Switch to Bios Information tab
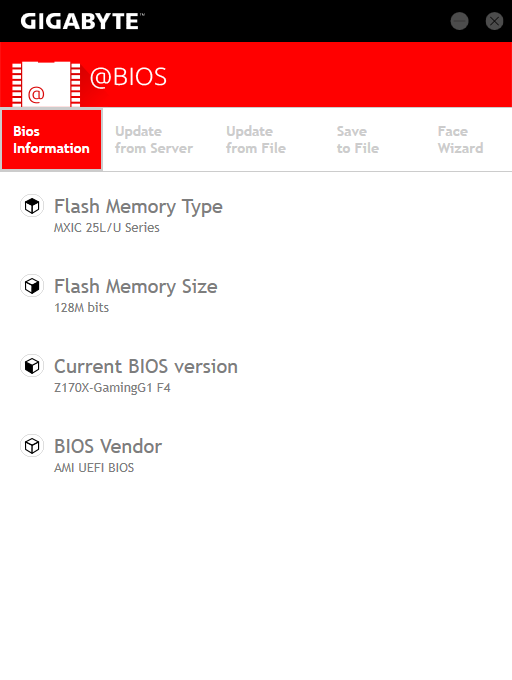The width and height of the screenshot is (512, 680). pos(52,140)
